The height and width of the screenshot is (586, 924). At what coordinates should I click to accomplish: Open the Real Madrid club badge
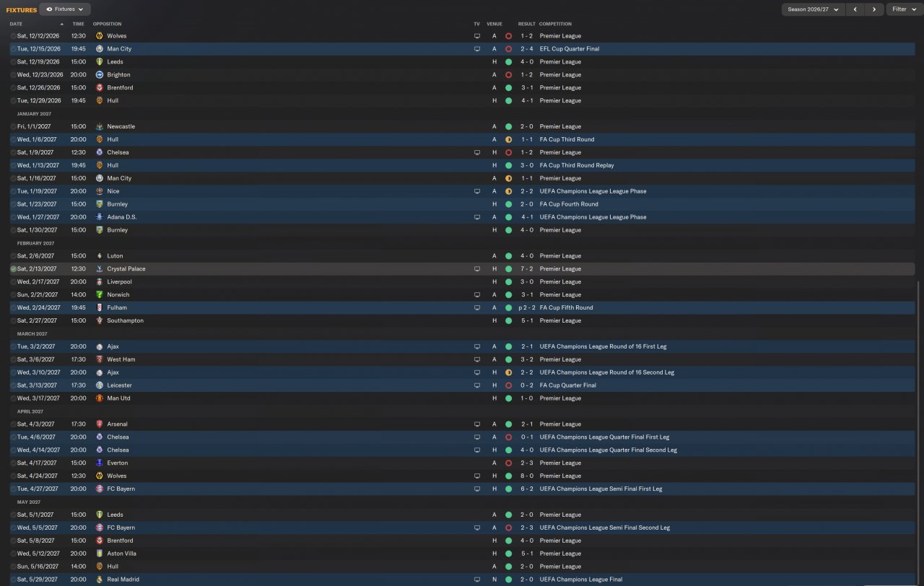(x=100, y=580)
